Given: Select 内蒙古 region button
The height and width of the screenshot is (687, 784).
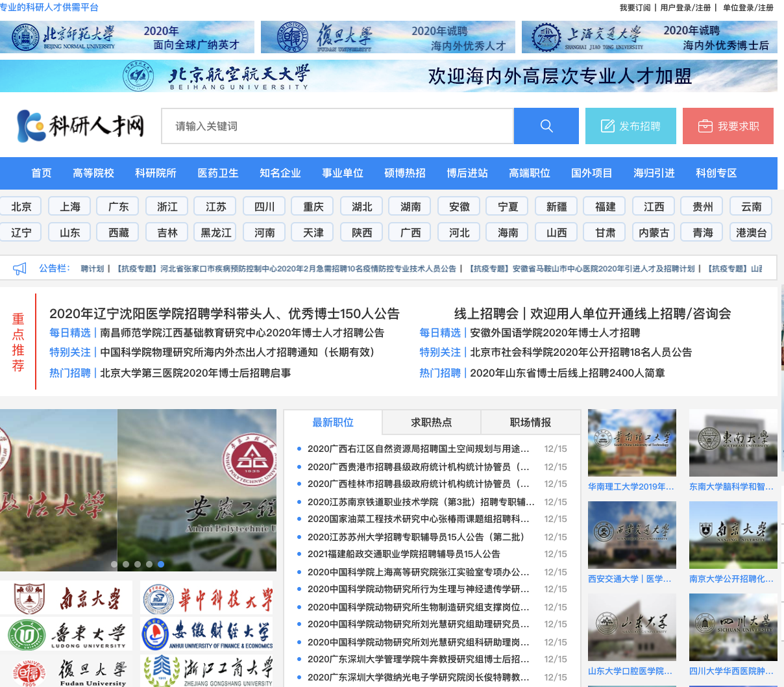Looking at the screenshot, I should click(654, 232).
